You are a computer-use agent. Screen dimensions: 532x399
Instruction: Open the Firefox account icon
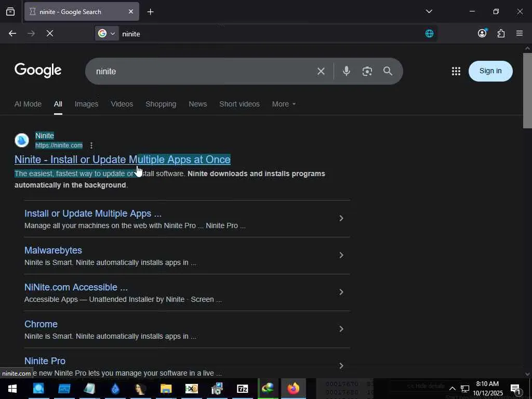pos(482,33)
